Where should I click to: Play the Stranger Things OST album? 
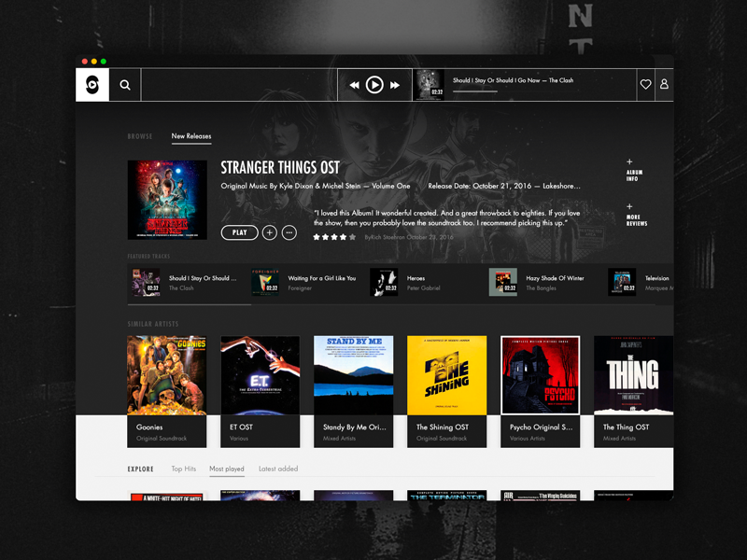pos(240,231)
